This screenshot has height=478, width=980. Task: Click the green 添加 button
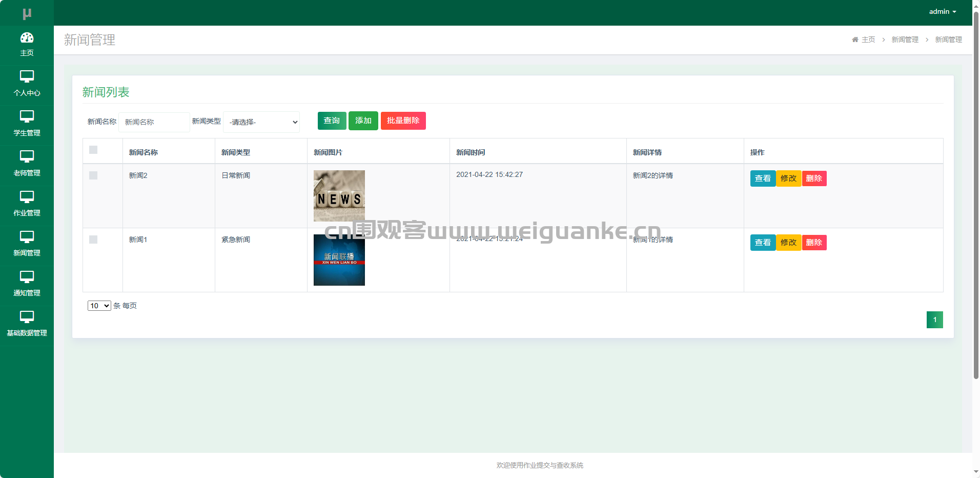coord(363,121)
